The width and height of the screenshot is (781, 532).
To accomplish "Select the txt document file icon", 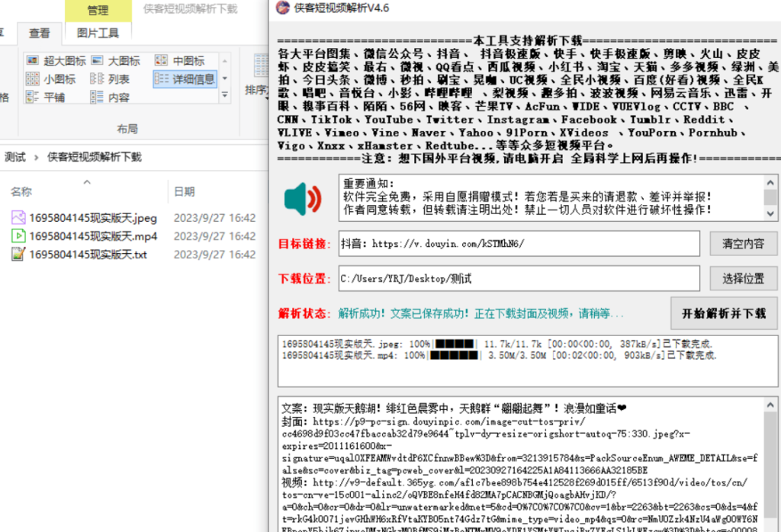I will click(x=18, y=255).
